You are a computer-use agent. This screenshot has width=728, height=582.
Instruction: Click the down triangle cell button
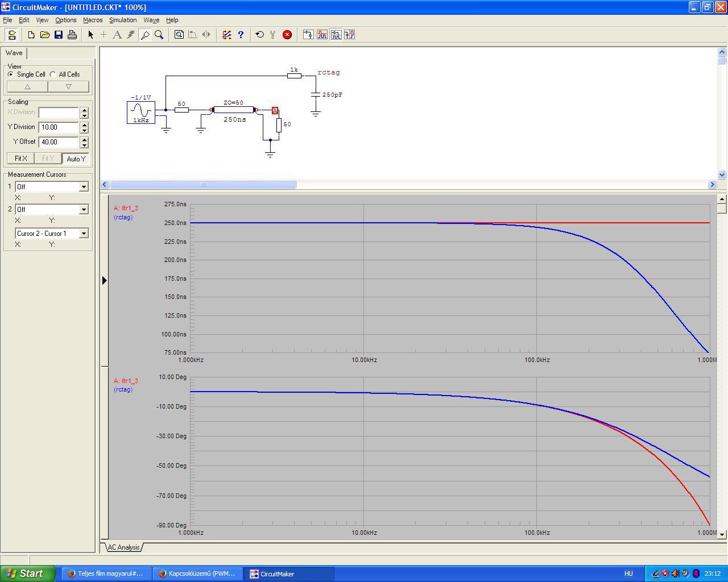point(68,86)
